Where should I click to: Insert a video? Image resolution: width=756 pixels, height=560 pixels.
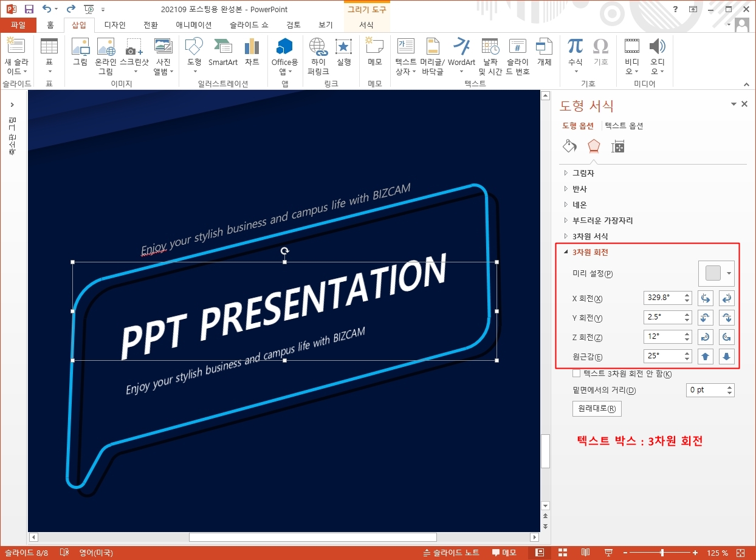click(632, 56)
